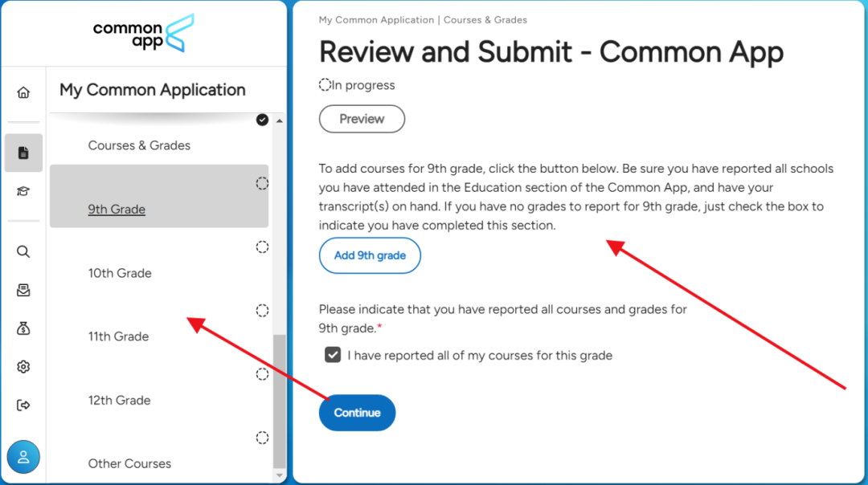Go to Other Courses section
This screenshot has width=868, height=485.
pos(129,463)
